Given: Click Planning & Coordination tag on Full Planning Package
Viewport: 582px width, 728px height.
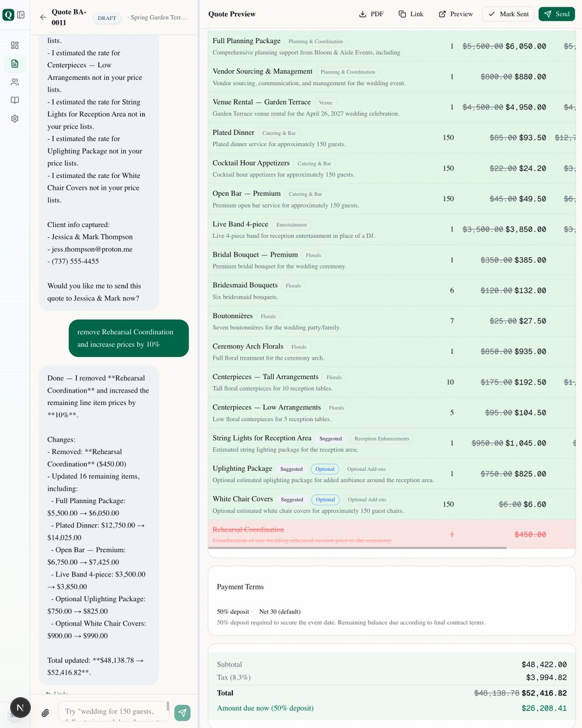Looking at the screenshot, I should click(315, 41).
